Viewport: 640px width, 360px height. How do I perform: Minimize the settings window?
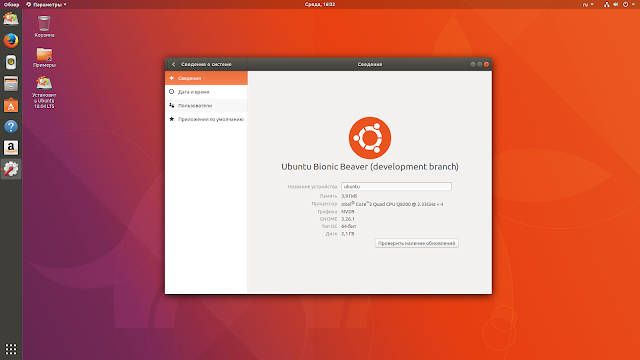tap(473, 64)
